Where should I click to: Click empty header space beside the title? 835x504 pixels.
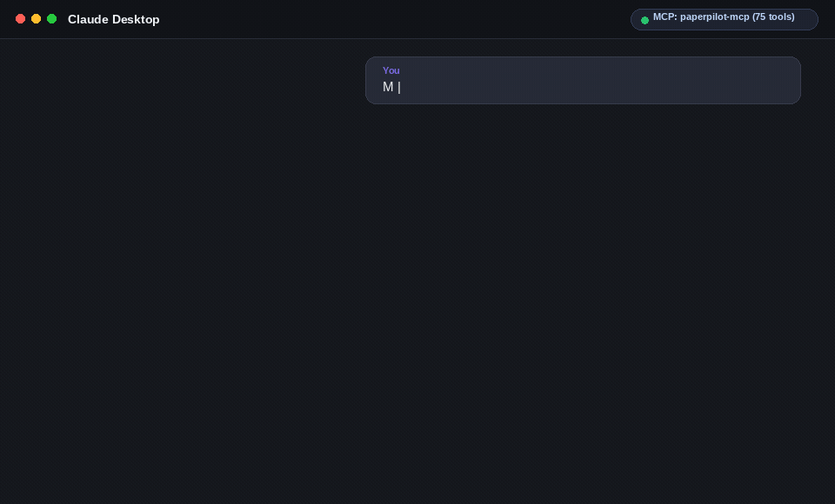394,19
